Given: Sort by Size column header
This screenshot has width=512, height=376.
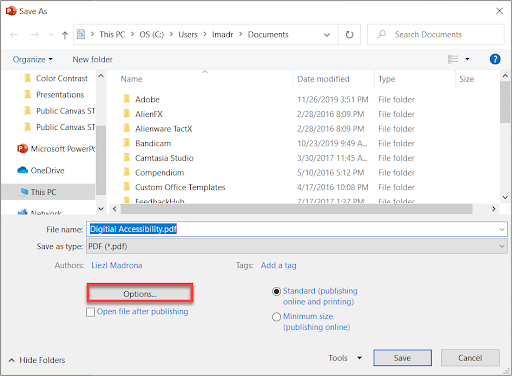Looking at the screenshot, I should [467, 79].
